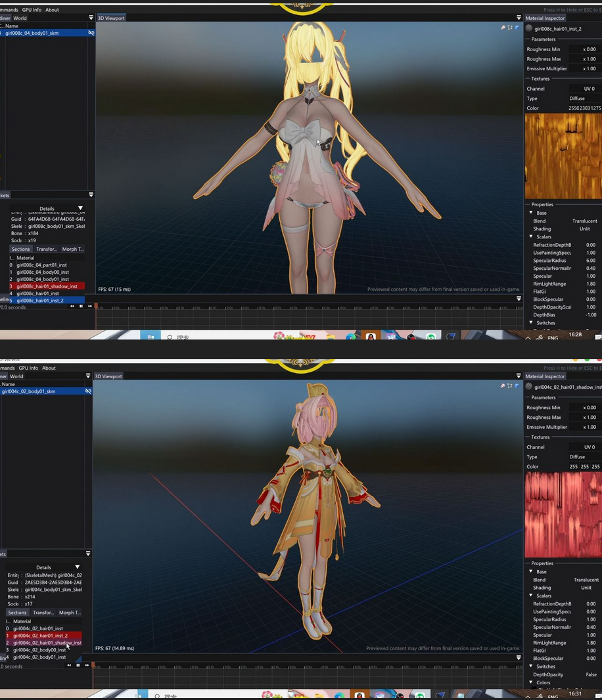This screenshot has width=602, height=700.
Task: Select 3D Viewport tab in top window
Action: 111,18
